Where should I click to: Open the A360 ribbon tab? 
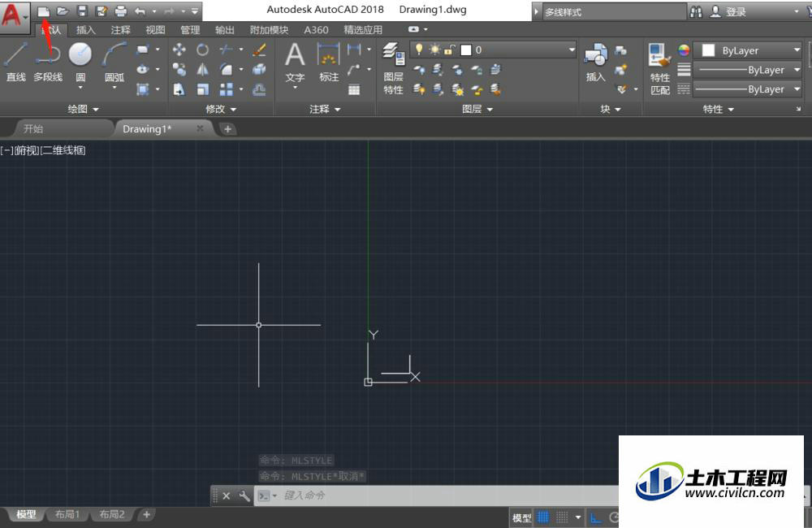coord(316,30)
